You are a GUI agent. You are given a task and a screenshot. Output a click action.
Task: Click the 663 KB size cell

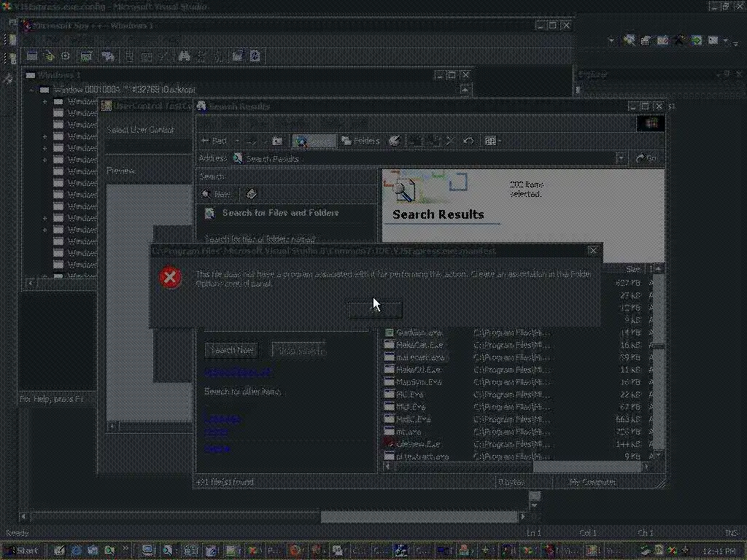click(629, 419)
